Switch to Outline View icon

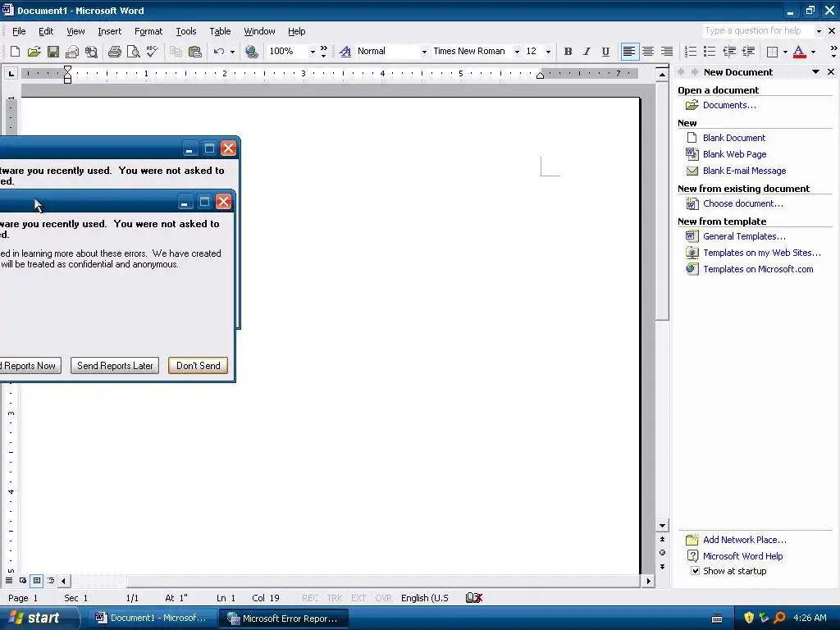pyautogui.click(x=50, y=580)
